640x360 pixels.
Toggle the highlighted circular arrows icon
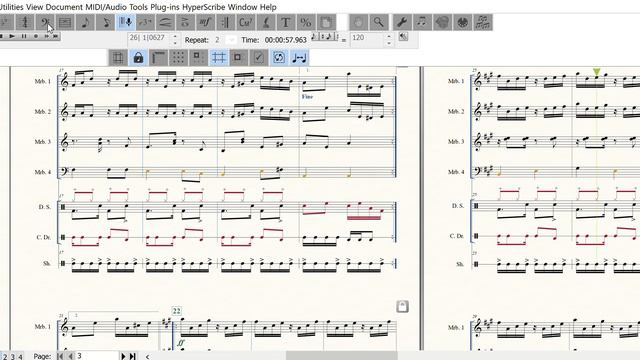(x=279, y=58)
